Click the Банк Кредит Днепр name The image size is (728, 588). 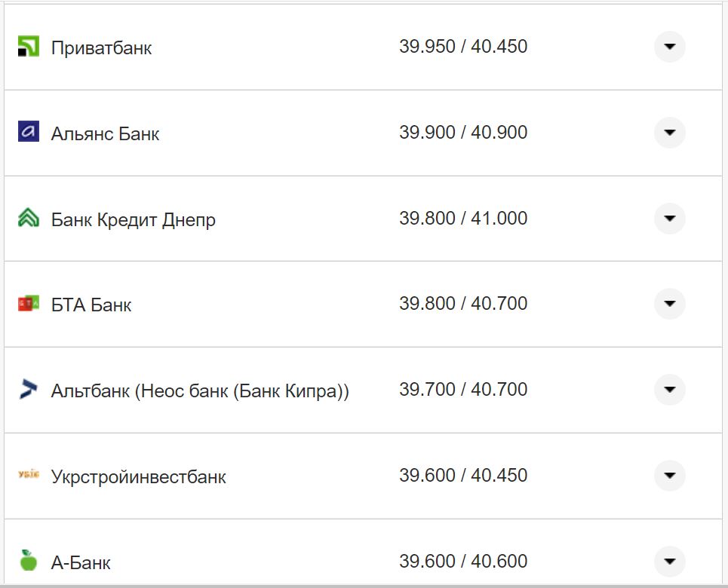click(133, 220)
